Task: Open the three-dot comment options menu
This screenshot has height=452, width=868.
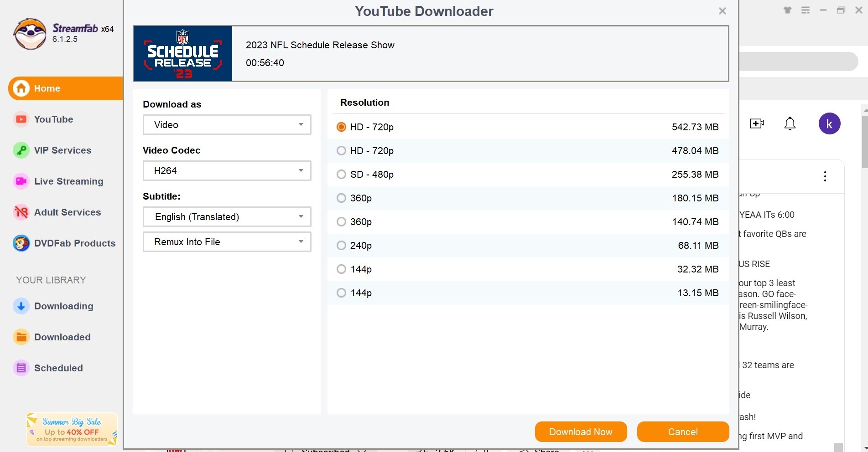Action: click(x=825, y=176)
